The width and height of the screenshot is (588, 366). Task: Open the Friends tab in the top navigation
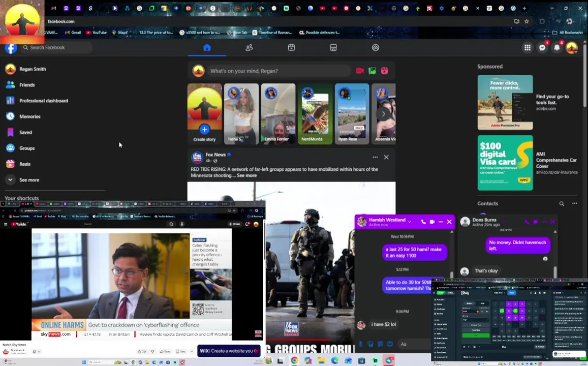coord(249,48)
